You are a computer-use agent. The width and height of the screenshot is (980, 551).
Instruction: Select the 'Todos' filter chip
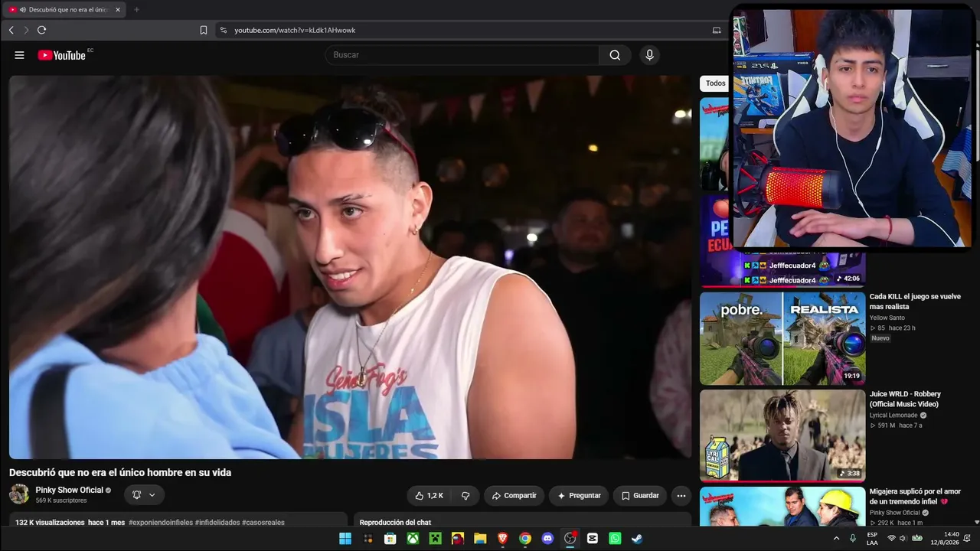[716, 83]
